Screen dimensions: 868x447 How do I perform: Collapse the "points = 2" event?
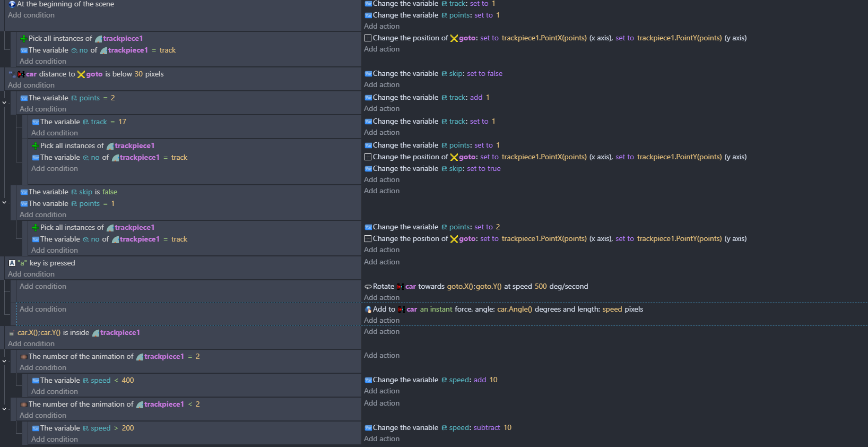pos(4,103)
